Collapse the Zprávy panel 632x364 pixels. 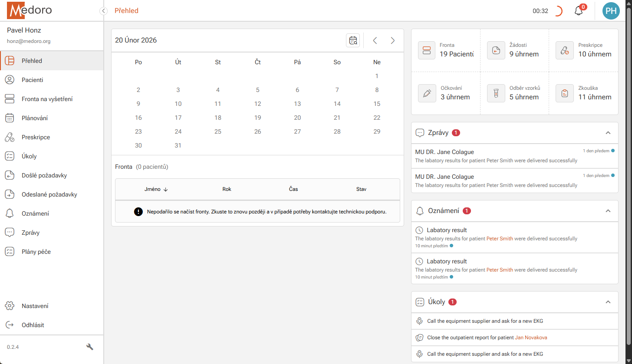[608, 133]
